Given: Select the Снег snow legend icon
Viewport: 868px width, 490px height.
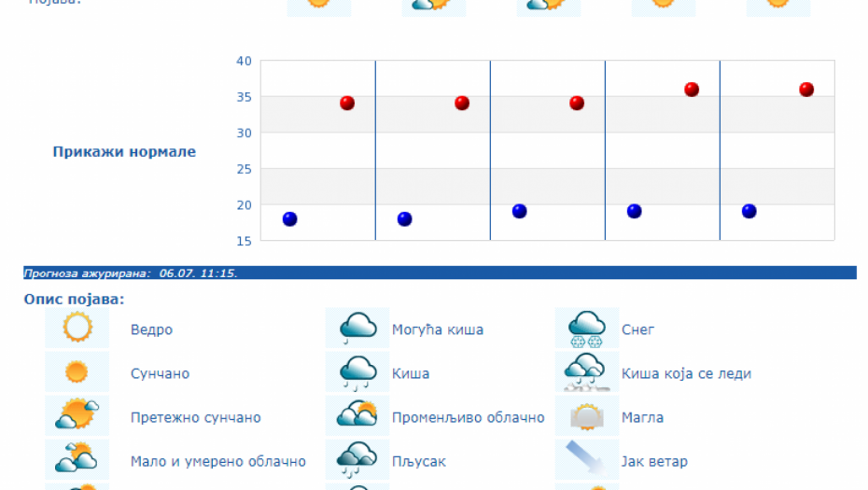Looking at the screenshot, I should click(587, 329).
